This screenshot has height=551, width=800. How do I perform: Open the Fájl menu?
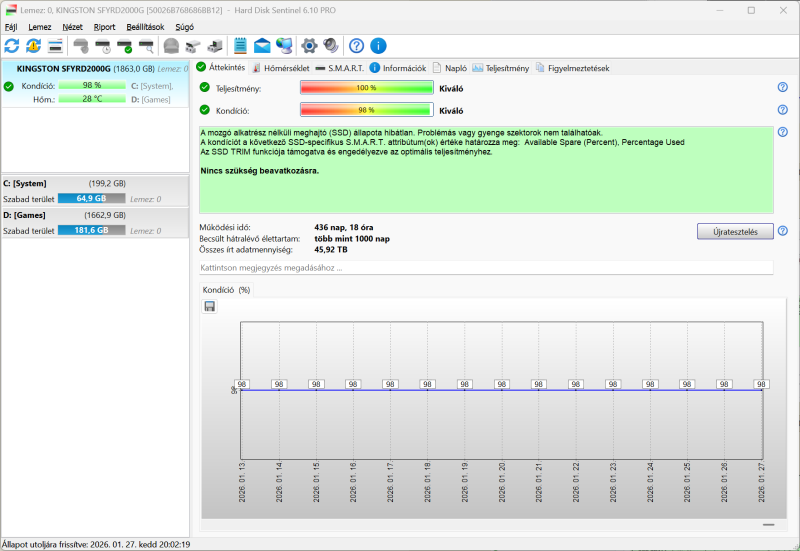[x=11, y=27]
